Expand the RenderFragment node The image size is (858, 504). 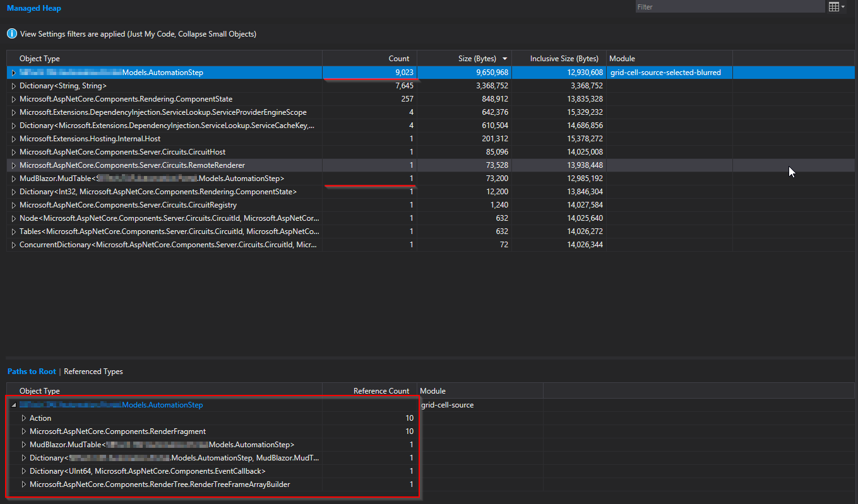[x=23, y=431]
